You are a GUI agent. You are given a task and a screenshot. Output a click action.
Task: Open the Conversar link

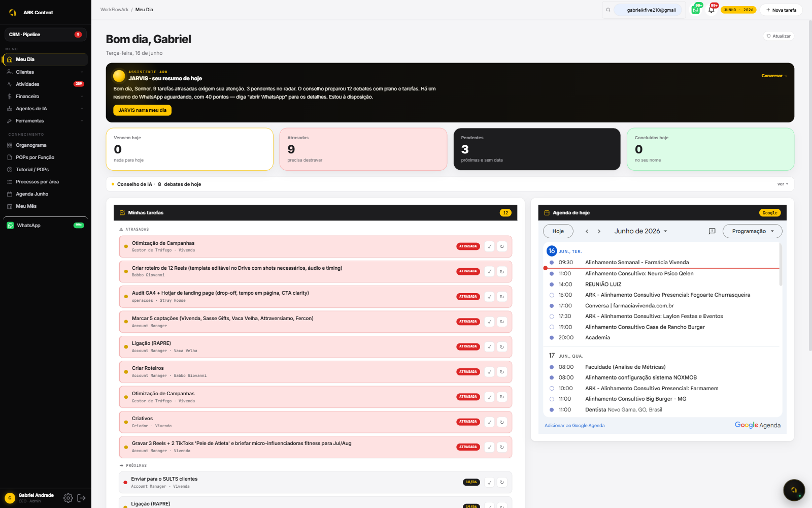[774, 76]
